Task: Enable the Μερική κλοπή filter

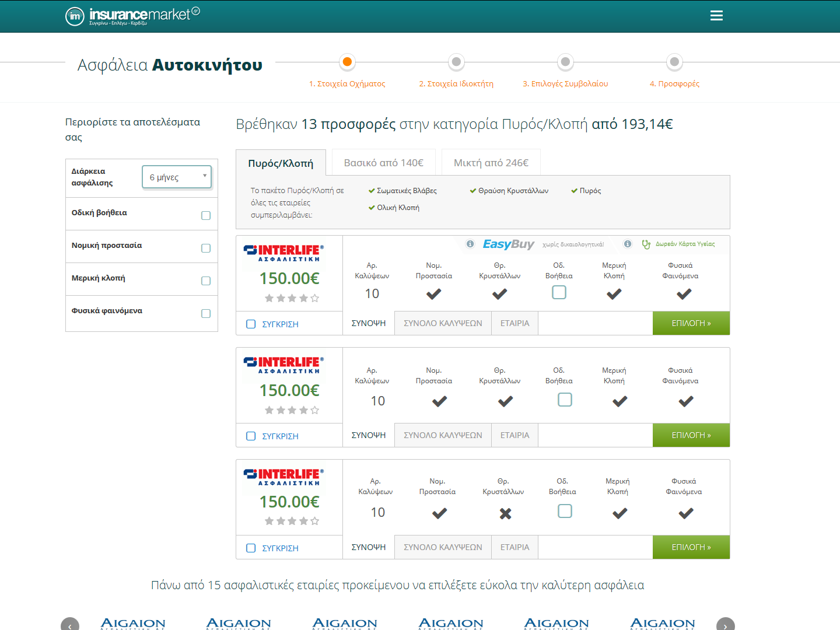Action: 205,281
